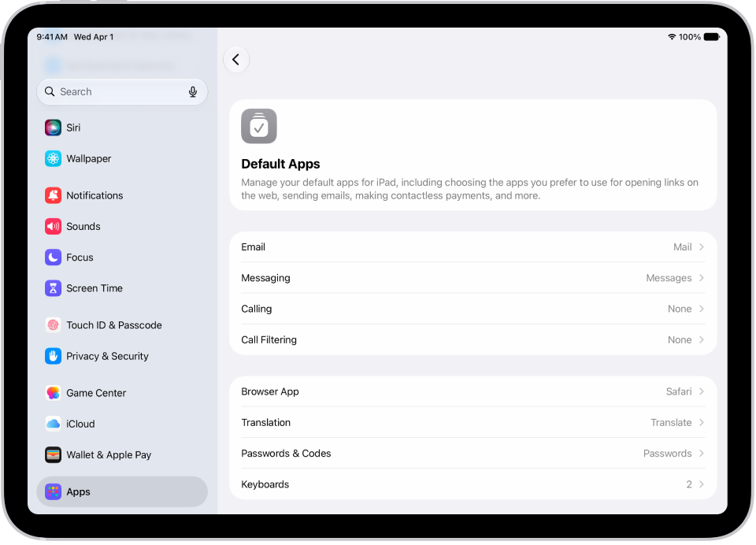Viewport: 756px width, 545px height.
Task: Expand Browser App row chevron
Action: 702,391
